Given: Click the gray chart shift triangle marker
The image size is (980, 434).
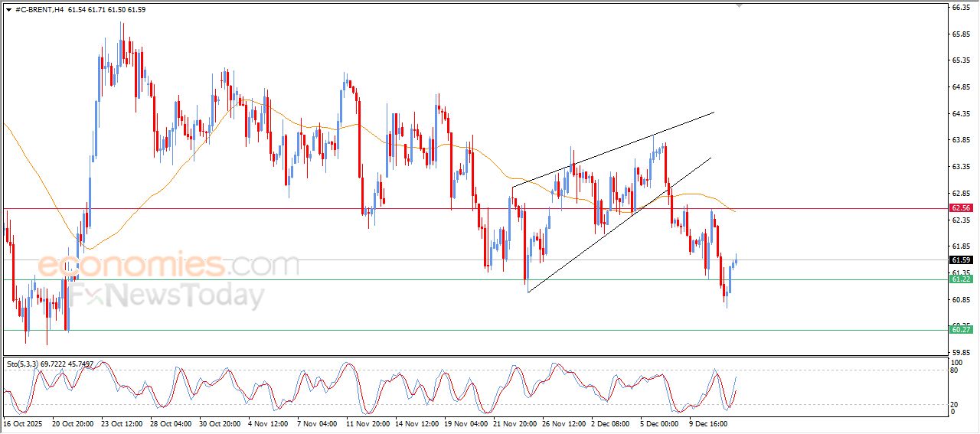Looking at the screenshot, I should pyautogui.click(x=739, y=5).
